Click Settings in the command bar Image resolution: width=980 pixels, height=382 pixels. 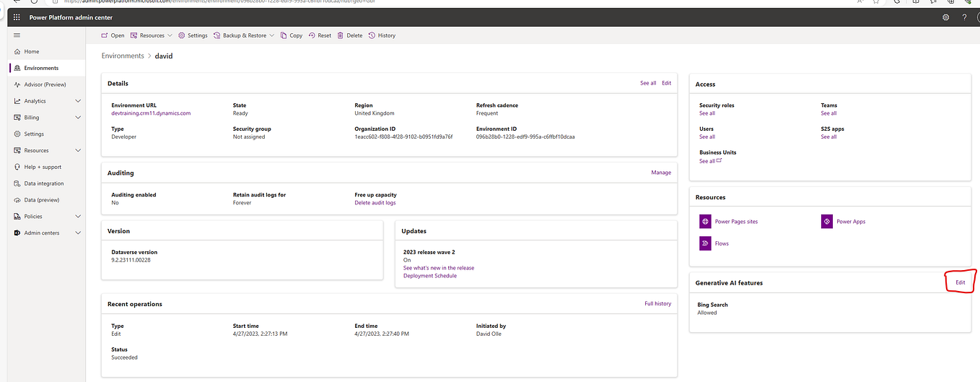(193, 35)
